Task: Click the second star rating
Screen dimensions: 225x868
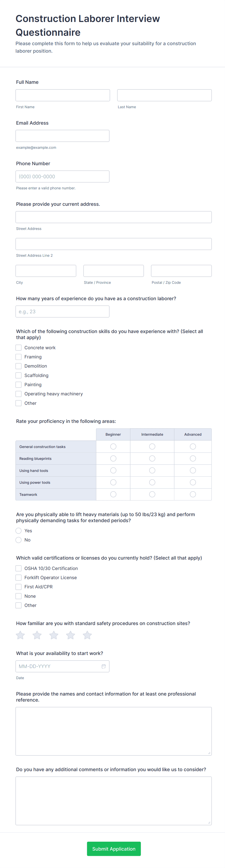Action: point(37,635)
